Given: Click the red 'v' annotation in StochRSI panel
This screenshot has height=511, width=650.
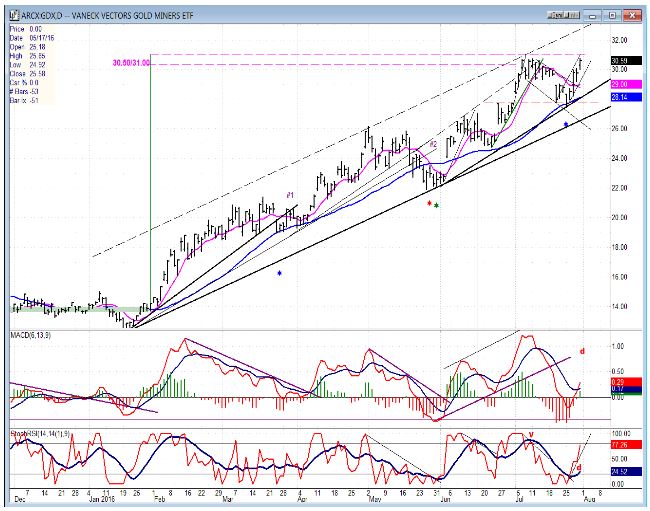Looking at the screenshot, I should coord(531,434).
